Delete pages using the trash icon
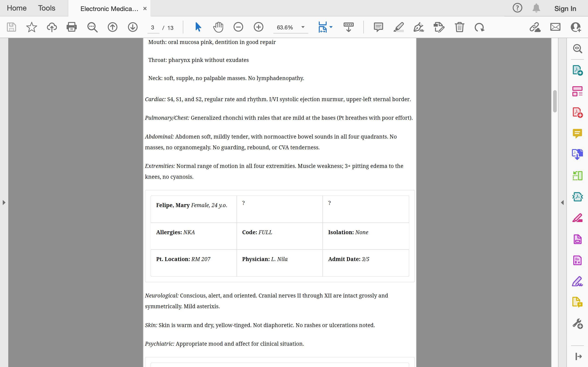588x367 pixels. coord(459,27)
